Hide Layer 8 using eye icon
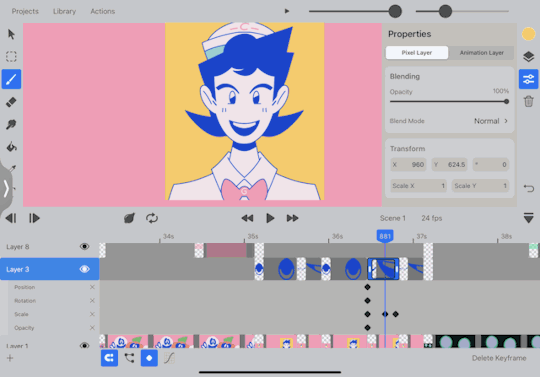540x377 pixels. click(x=84, y=247)
